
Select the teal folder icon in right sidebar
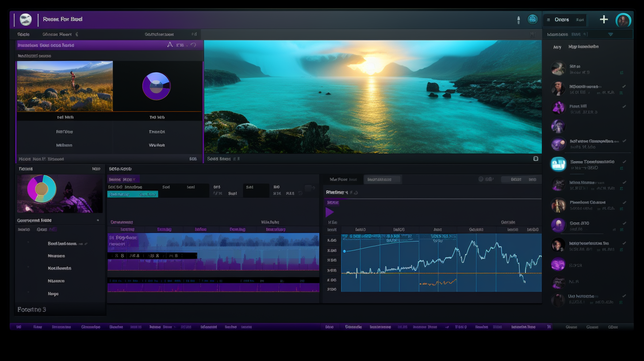pos(558,164)
